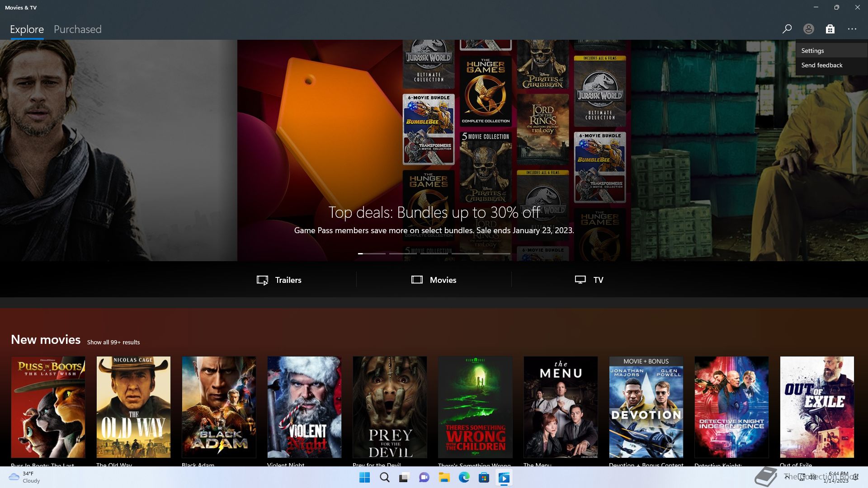Select the first carousel page indicator
Image resolution: width=868 pixels, height=488 pixels.
coord(372,253)
